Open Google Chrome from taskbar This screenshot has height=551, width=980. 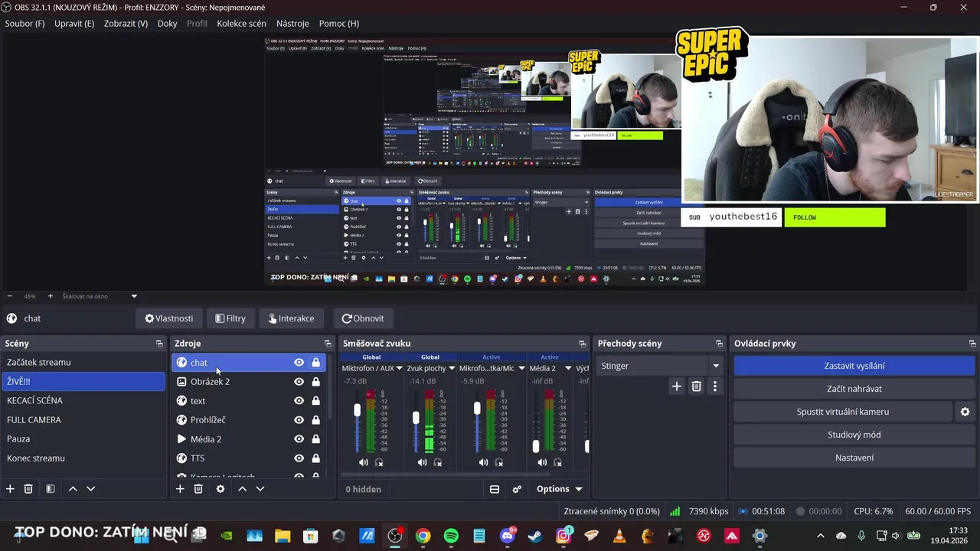click(x=423, y=536)
